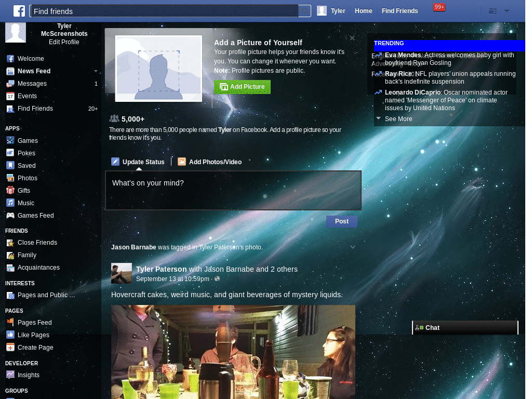Expand trending topics with See More

coord(398,119)
